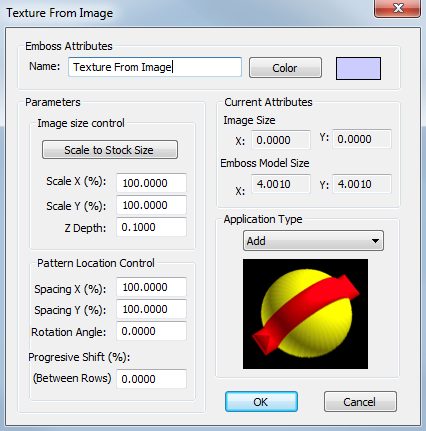
Task: Open the Application Type dropdown
Action: (313, 241)
